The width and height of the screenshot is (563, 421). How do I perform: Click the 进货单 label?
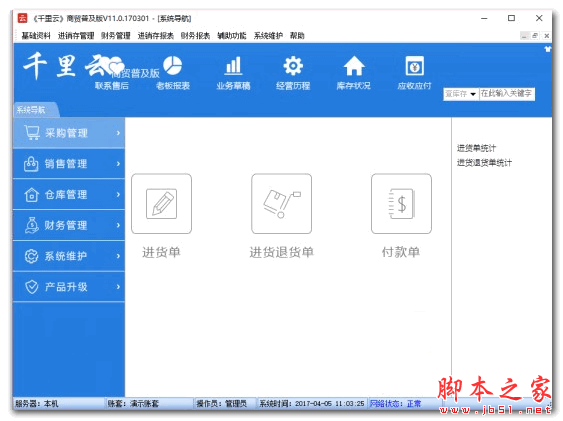tap(161, 252)
